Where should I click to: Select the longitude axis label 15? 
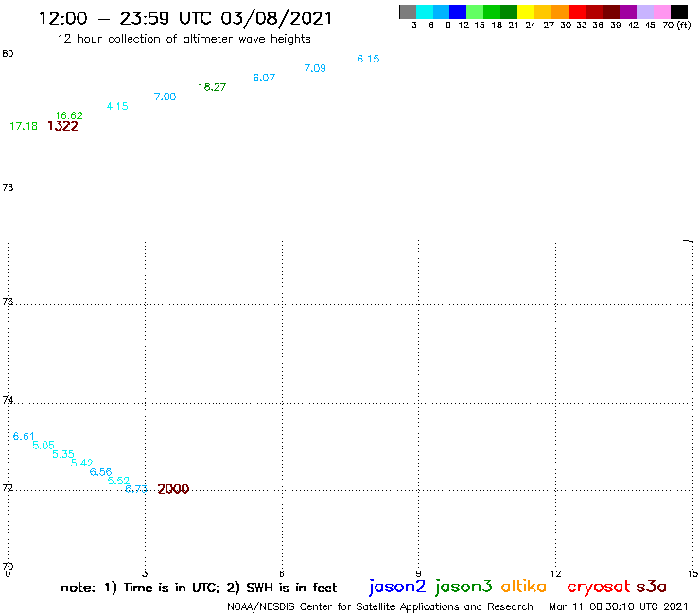(x=692, y=574)
